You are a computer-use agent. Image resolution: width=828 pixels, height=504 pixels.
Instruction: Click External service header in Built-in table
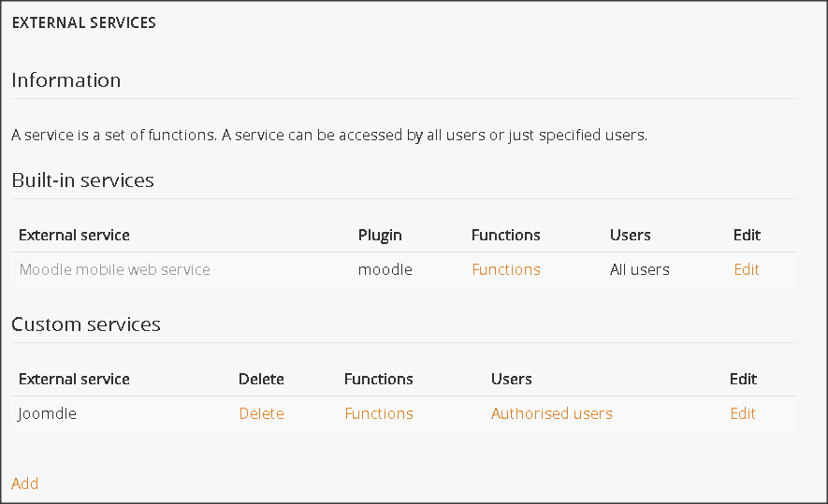pyautogui.click(x=74, y=235)
